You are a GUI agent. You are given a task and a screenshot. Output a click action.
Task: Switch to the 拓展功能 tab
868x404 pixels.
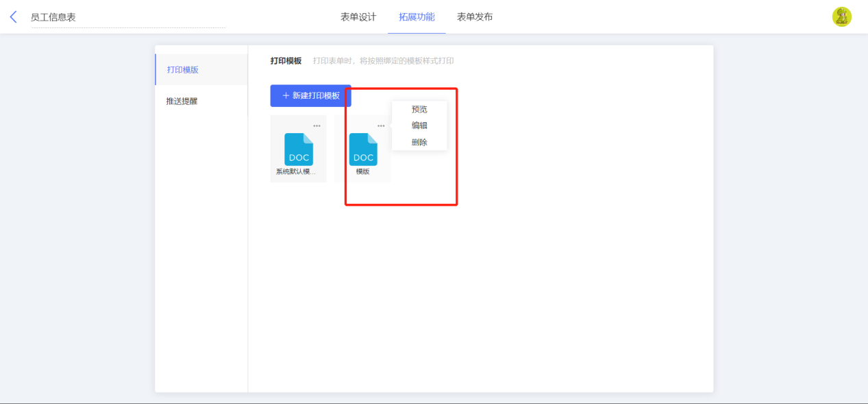pos(417,17)
